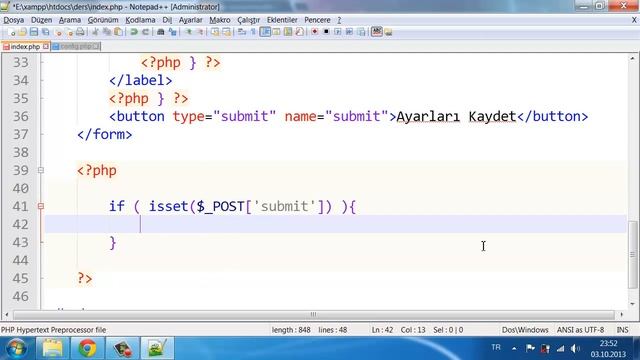The height and width of the screenshot is (360, 640).
Task: Click the </form> tag on line 37
Action: (104, 134)
